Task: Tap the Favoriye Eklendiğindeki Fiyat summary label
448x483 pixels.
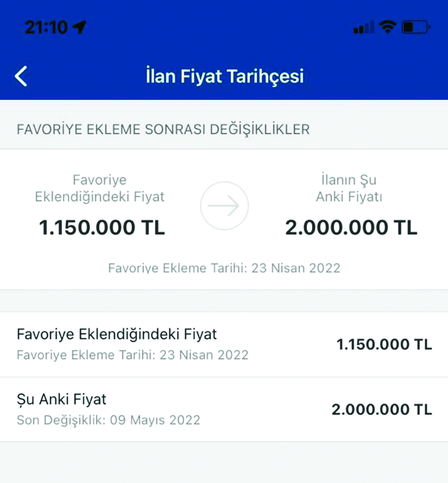Action: tap(100, 188)
